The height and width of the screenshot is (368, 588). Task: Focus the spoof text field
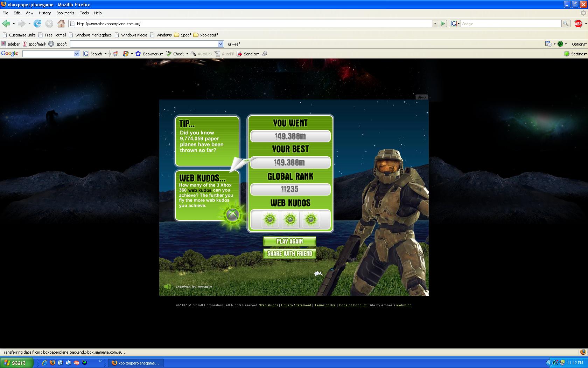pyautogui.click(x=144, y=44)
